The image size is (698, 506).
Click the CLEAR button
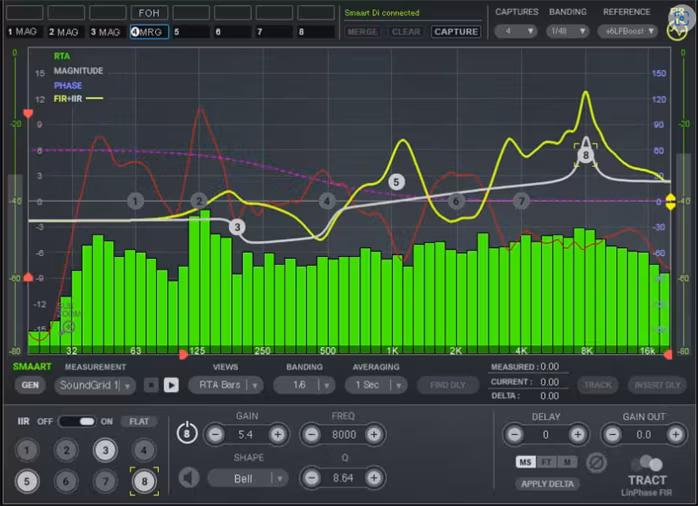click(406, 32)
